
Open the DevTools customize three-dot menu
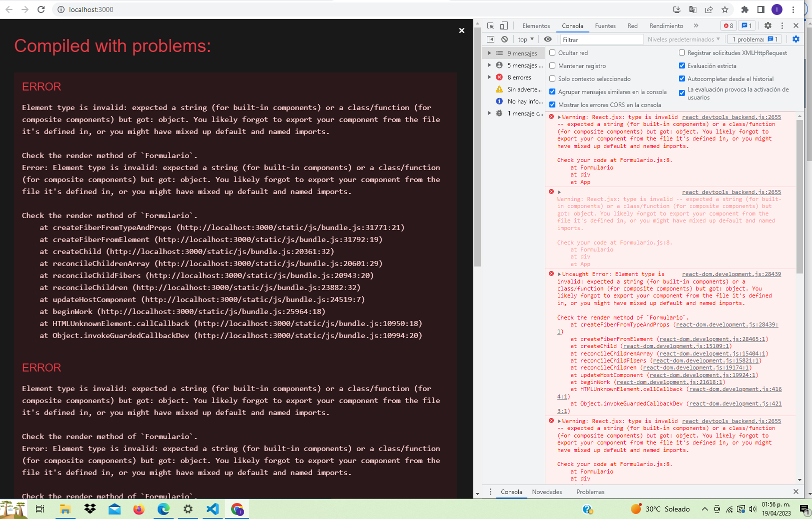[x=782, y=25]
